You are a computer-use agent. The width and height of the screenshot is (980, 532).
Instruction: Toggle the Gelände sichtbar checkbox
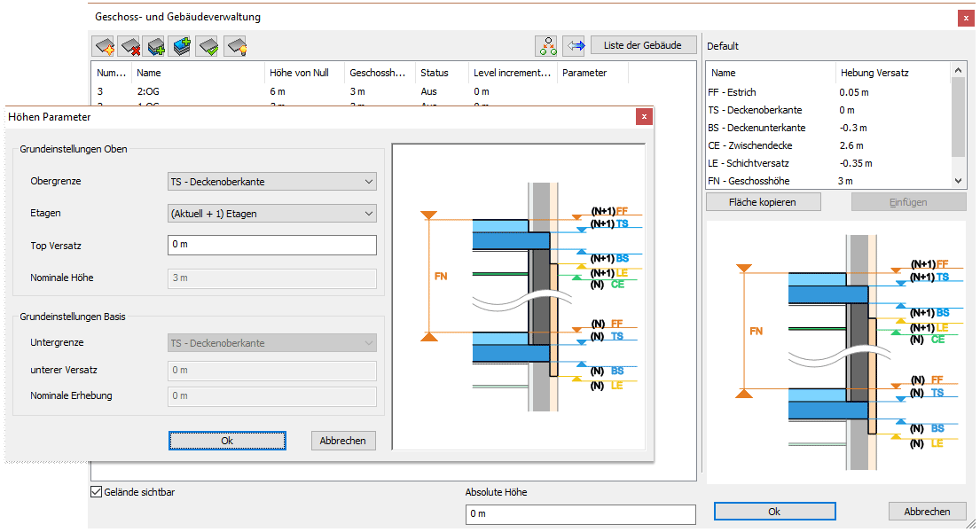click(97, 492)
